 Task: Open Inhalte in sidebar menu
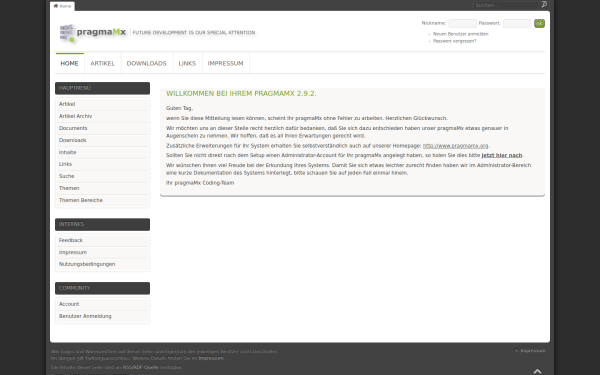point(102,152)
